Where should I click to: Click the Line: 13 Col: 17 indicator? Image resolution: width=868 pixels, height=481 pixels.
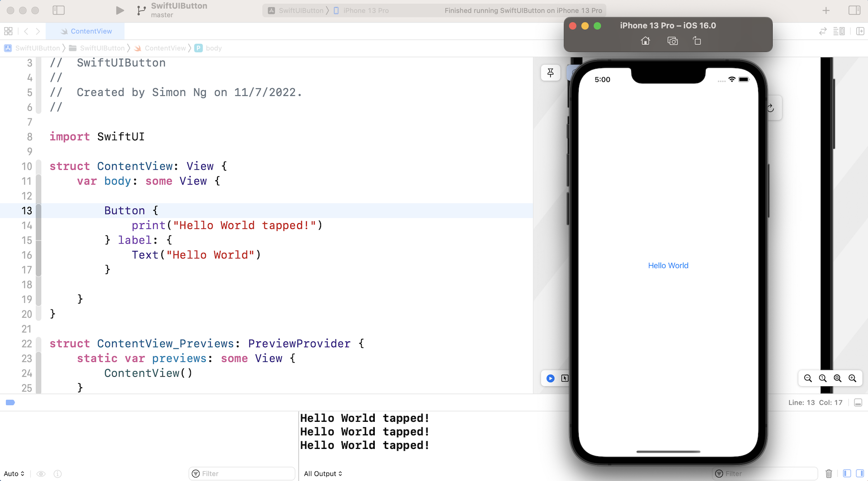(815, 402)
